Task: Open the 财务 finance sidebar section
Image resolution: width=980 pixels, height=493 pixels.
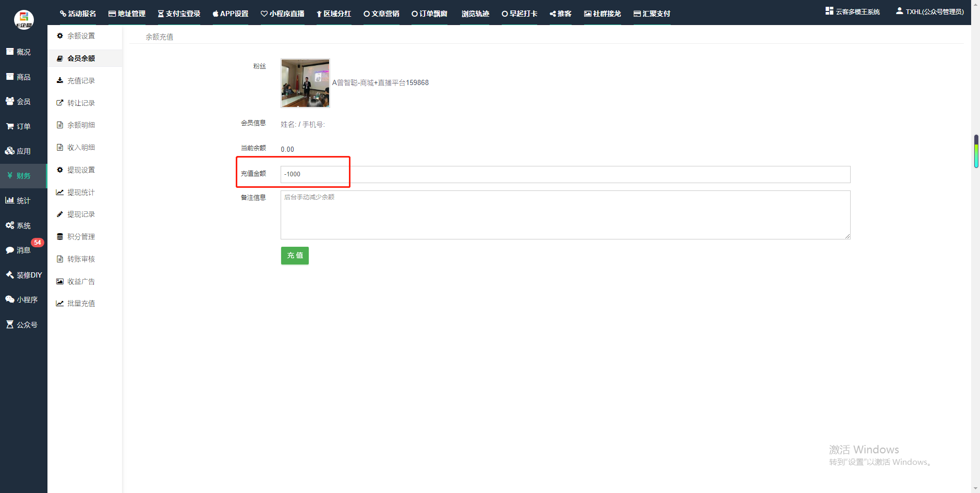Action: pos(23,176)
